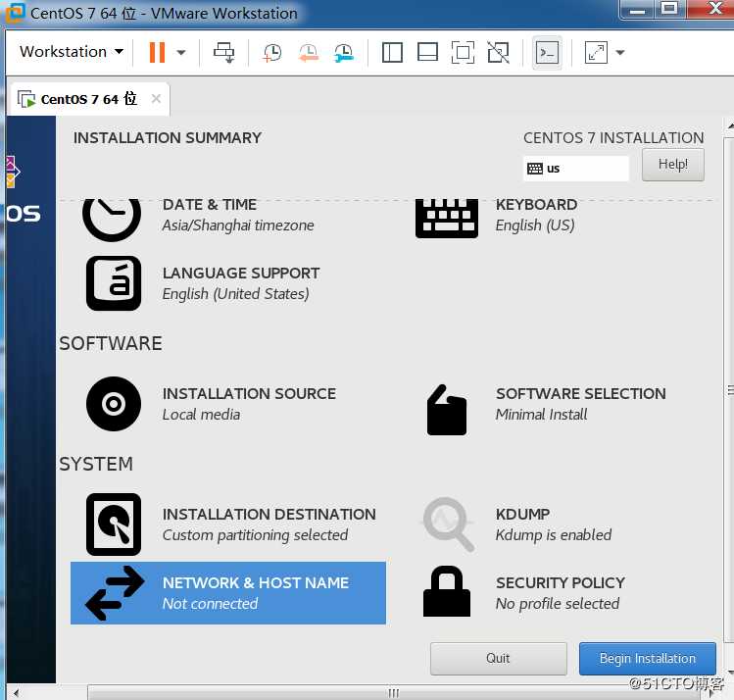
Task: Open the KEYBOARD English (US) entry
Action: point(536,215)
